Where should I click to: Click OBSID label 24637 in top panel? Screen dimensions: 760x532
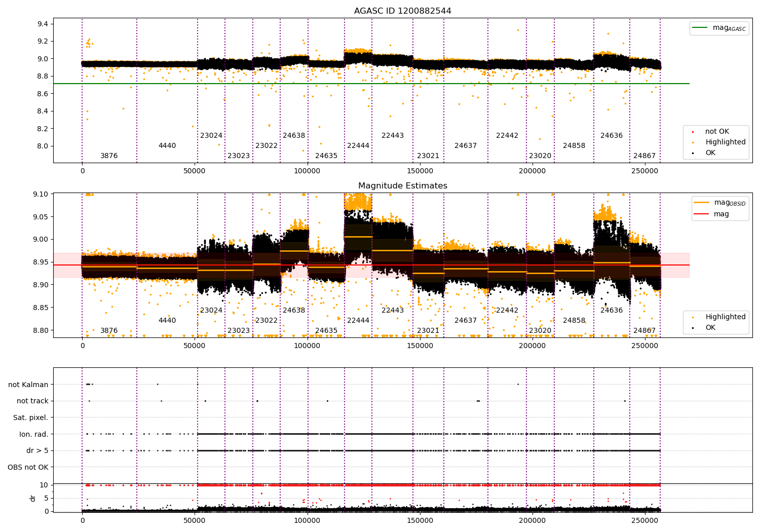(466, 146)
